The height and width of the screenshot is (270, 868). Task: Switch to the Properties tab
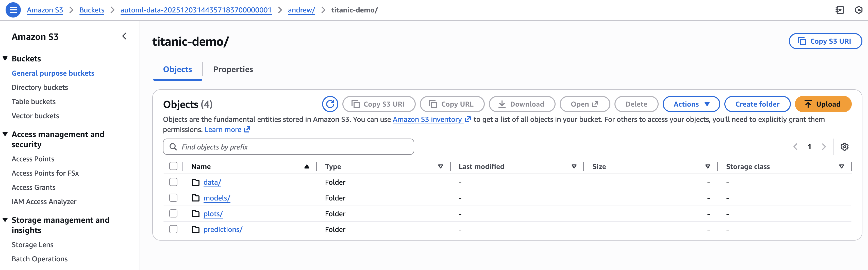pyautogui.click(x=233, y=70)
